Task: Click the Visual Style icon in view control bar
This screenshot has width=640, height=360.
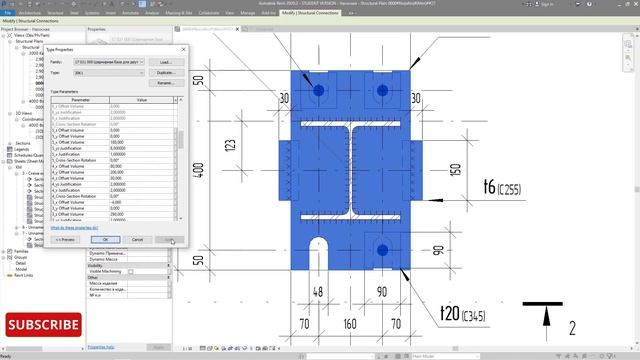Action: click(x=210, y=349)
